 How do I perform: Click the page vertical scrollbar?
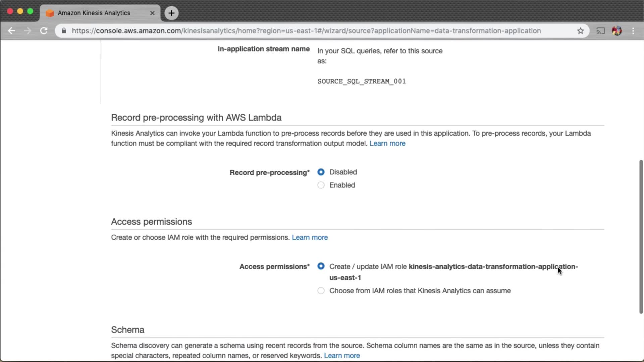(641, 236)
